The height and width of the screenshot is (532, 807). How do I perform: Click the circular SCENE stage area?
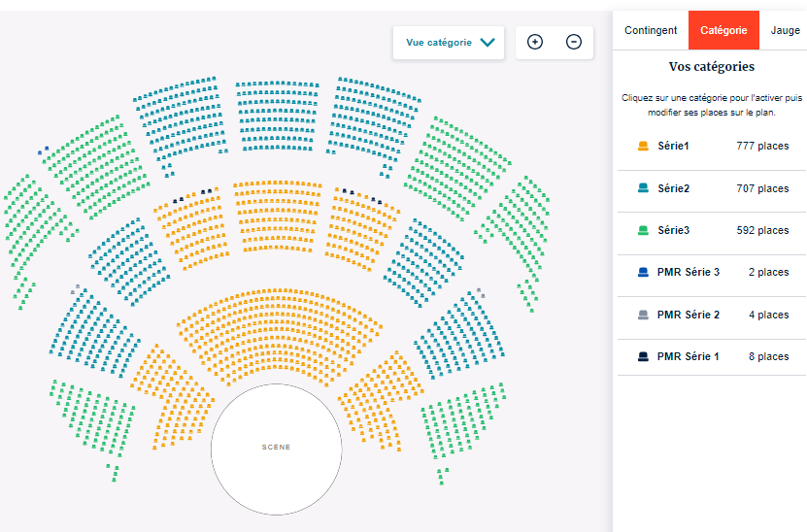click(277, 448)
